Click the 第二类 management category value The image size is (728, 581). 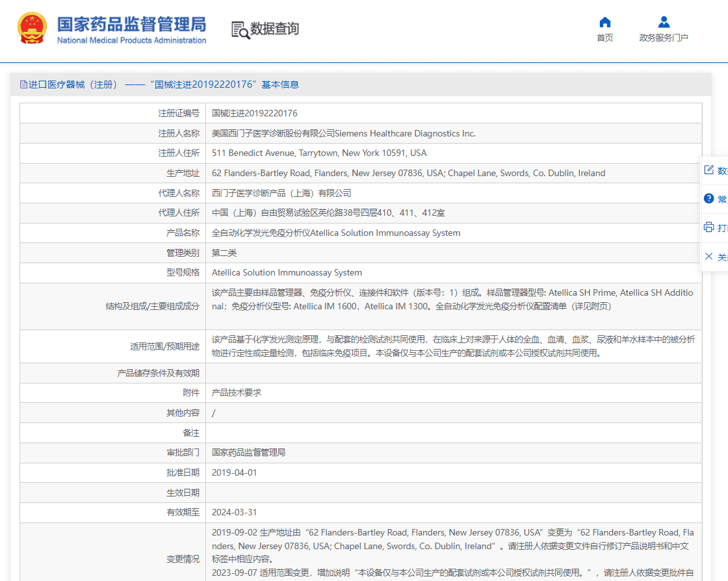point(224,253)
